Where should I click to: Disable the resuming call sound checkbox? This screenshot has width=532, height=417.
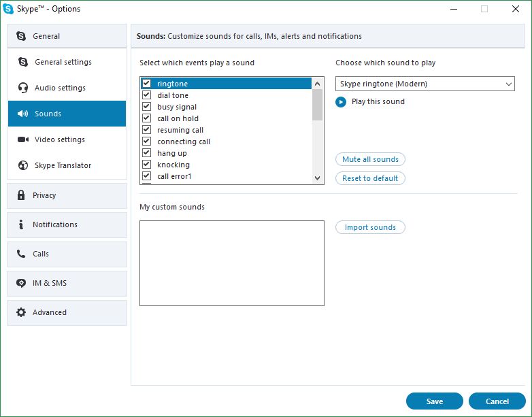[x=146, y=129]
